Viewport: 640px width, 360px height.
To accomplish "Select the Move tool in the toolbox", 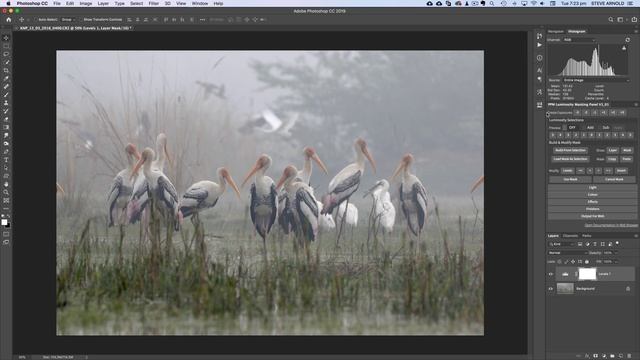I will coord(6,38).
